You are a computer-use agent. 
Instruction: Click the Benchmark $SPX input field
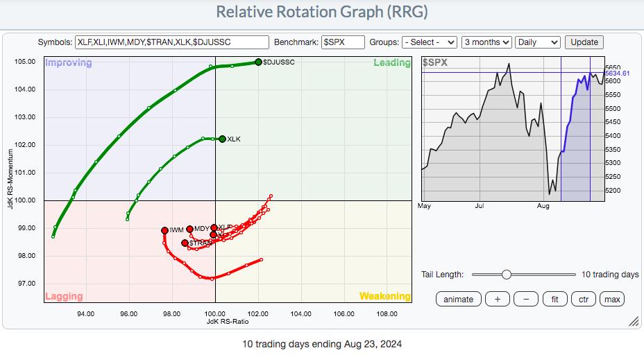(344, 42)
